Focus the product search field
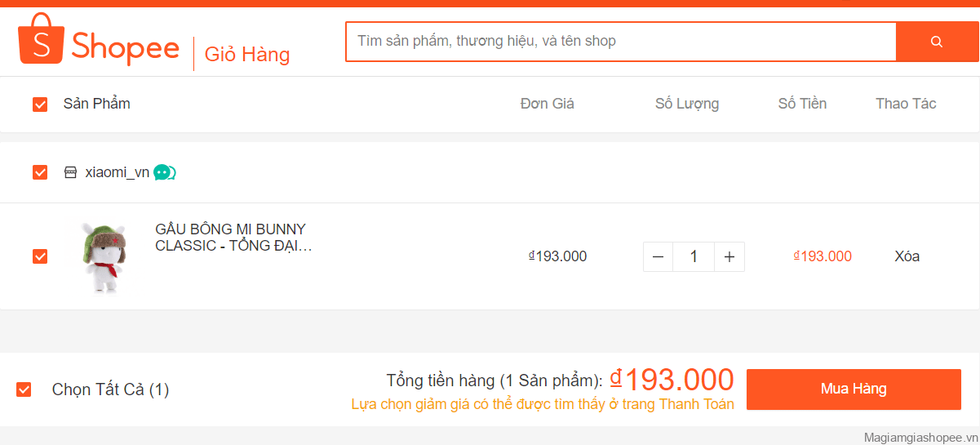980x445 pixels. click(621, 42)
